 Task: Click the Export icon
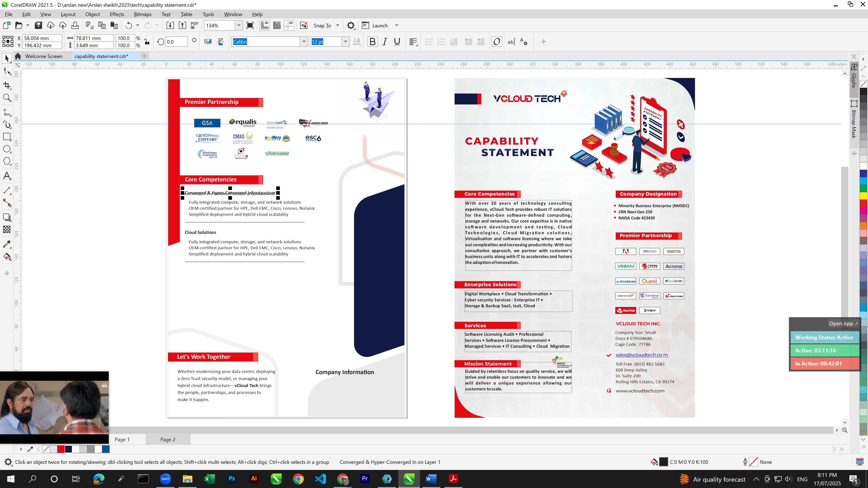coord(182,25)
